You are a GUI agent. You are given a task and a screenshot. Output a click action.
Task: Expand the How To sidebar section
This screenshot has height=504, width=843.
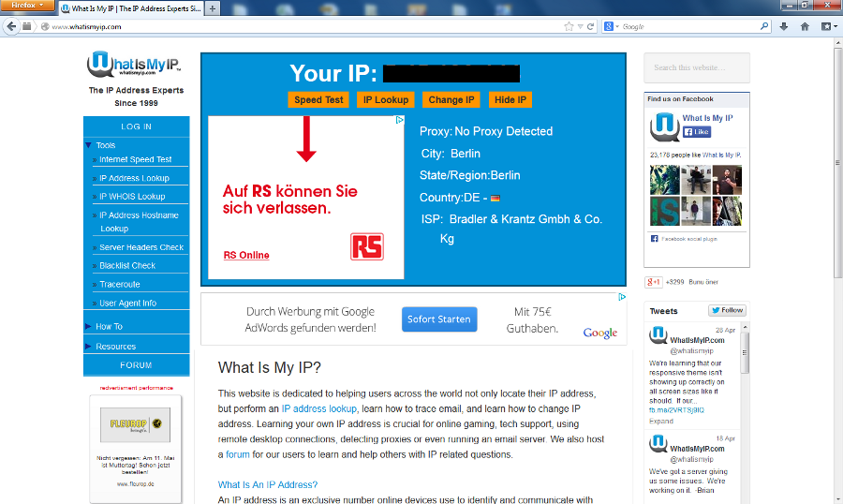[88, 327]
